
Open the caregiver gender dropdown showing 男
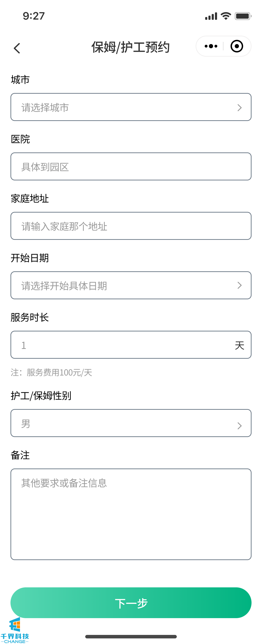[125, 423]
